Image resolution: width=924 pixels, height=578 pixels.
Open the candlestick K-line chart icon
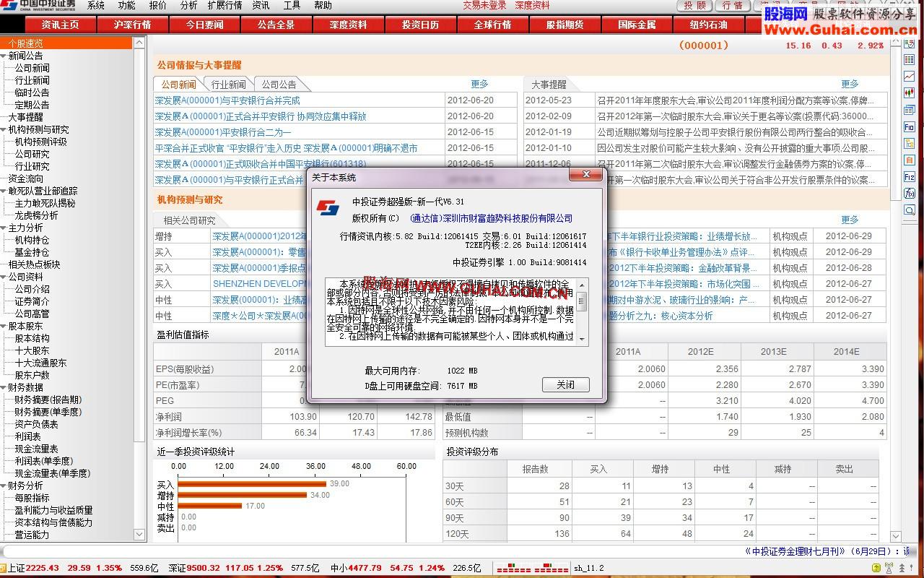(910, 93)
